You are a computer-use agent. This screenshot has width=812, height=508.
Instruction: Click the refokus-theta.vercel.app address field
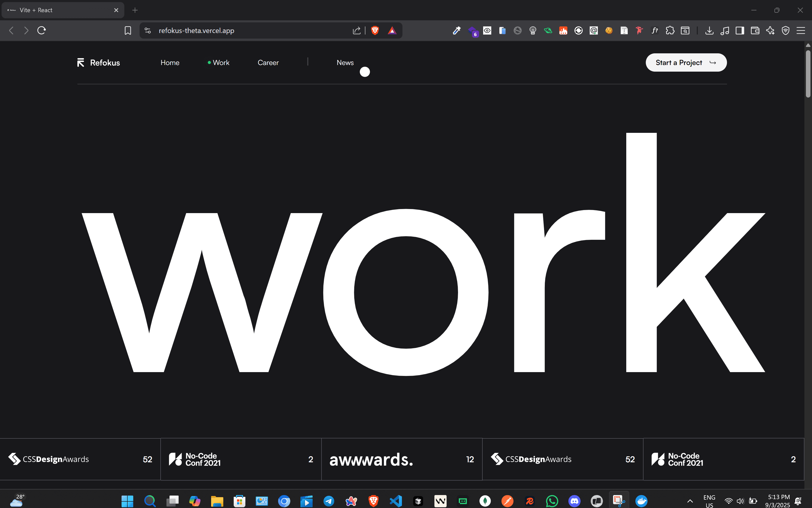pos(196,30)
